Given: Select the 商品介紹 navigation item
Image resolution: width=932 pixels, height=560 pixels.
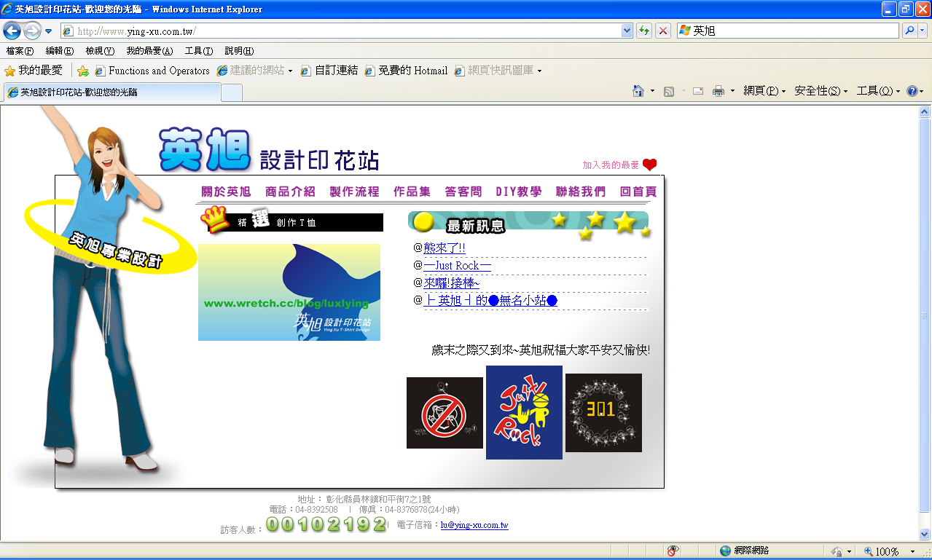Looking at the screenshot, I should click(x=290, y=192).
